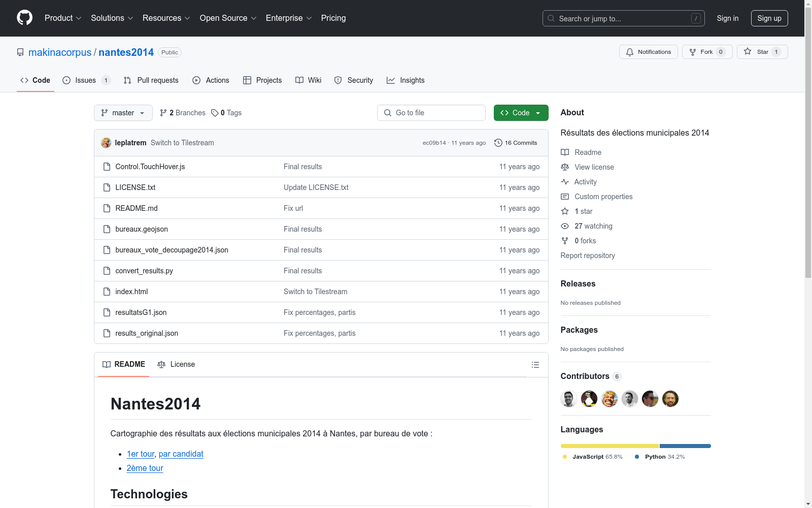Open the Wiki tab

pyautogui.click(x=309, y=80)
